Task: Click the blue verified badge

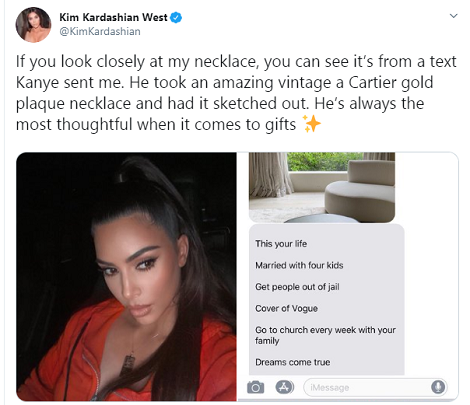Action: (176, 17)
